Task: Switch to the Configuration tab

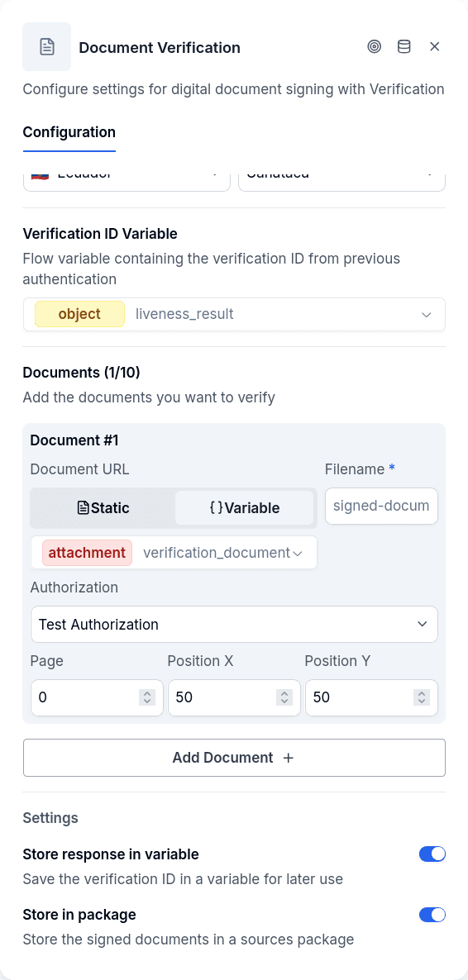Action: click(x=69, y=132)
